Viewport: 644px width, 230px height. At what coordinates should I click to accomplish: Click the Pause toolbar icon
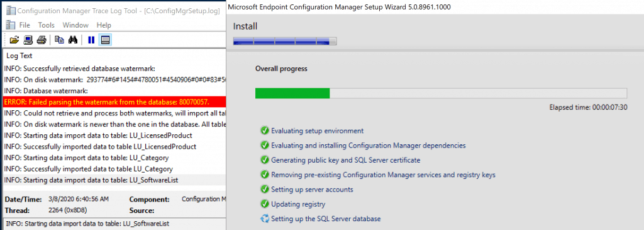pyautogui.click(x=91, y=40)
